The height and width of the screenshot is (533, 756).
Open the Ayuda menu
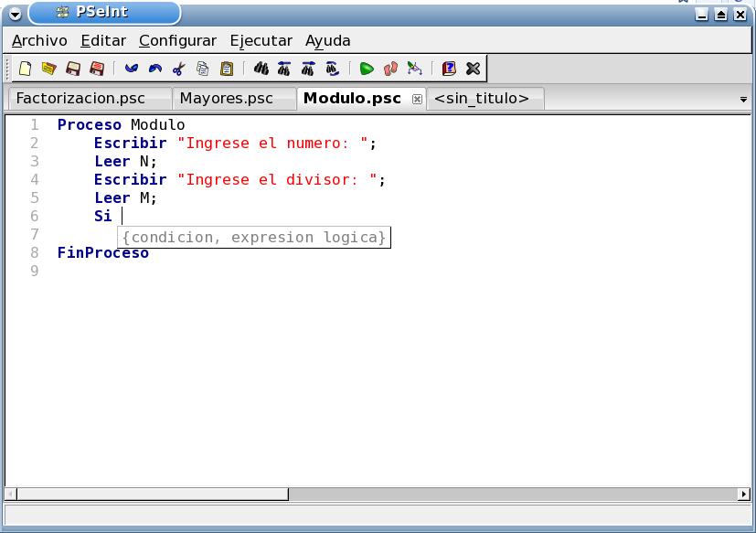click(328, 41)
